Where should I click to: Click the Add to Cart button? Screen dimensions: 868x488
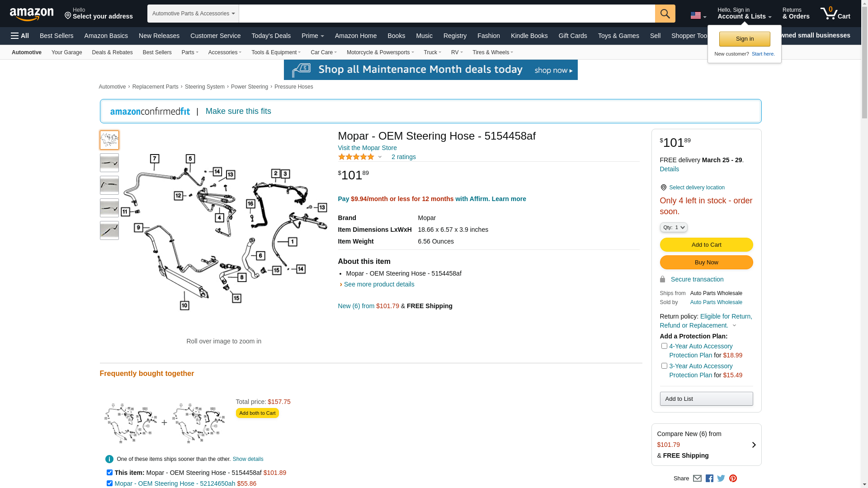706,245
